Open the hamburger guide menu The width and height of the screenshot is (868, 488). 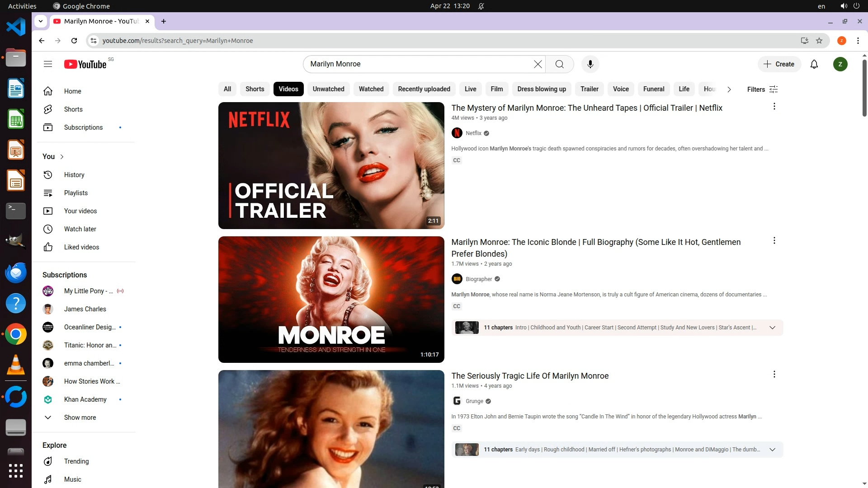tap(48, 64)
